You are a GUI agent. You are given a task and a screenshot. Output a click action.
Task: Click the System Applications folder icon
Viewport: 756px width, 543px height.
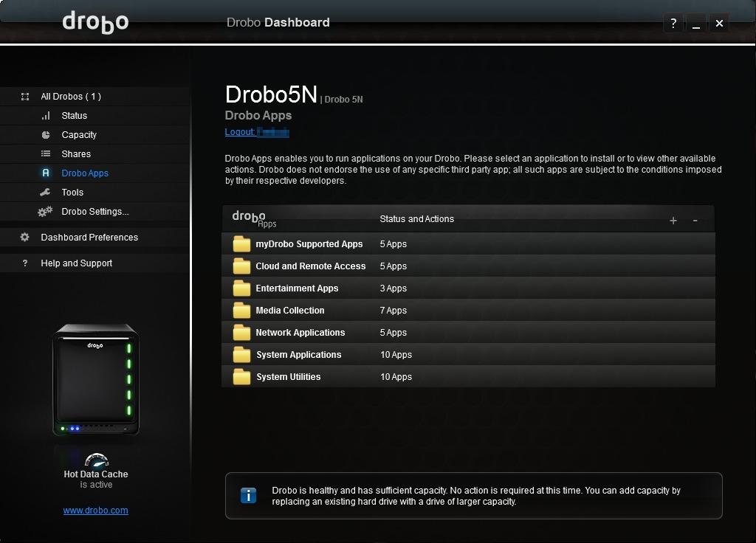241,355
